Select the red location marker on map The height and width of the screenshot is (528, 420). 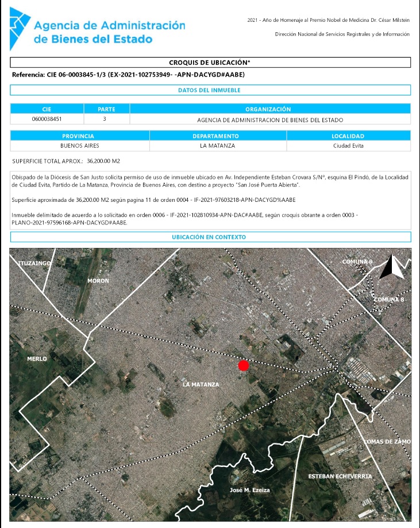coord(244,365)
